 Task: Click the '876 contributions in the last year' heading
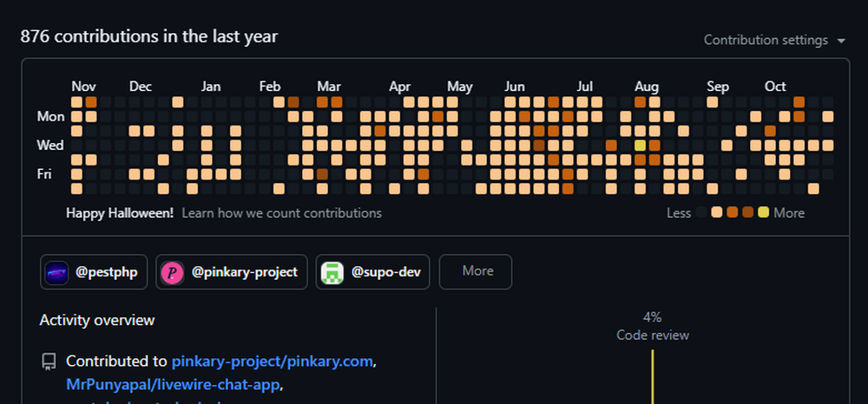tap(149, 36)
